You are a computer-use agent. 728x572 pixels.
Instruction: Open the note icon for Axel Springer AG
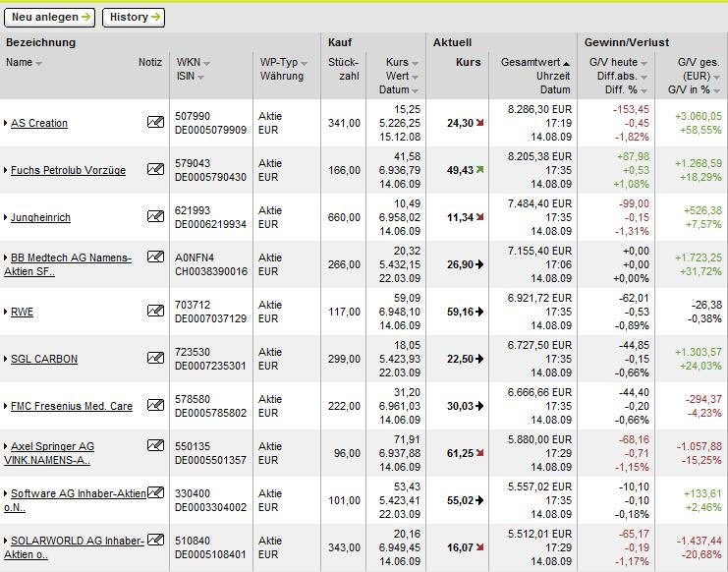(155, 445)
